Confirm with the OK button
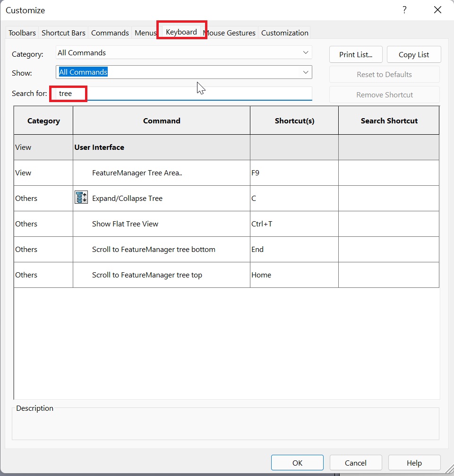 pos(297,463)
